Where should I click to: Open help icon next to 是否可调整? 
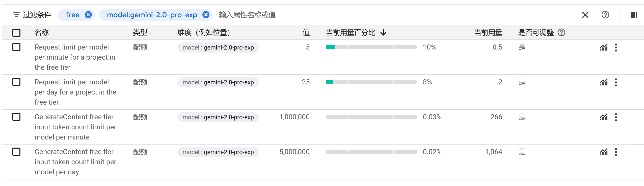(561, 32)
